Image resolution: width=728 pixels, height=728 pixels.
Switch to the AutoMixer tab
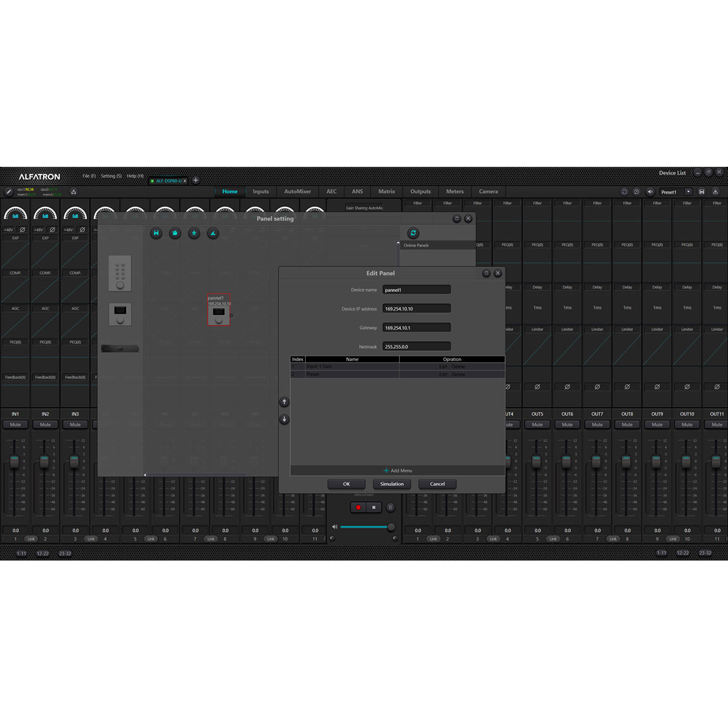[297, 192]
